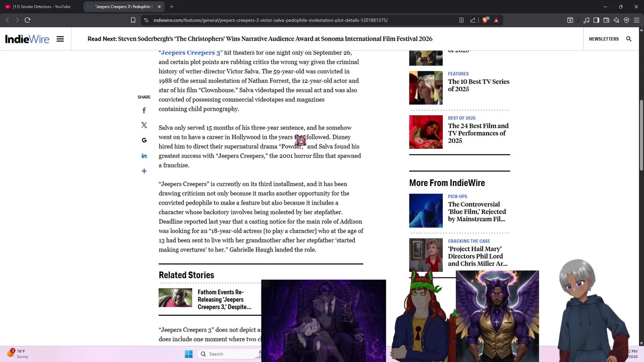Image resolution: width=644 pixels, height=362 pixels.
Task: Open the browser hamburger main menu
Action: click(x=636, y=20)
